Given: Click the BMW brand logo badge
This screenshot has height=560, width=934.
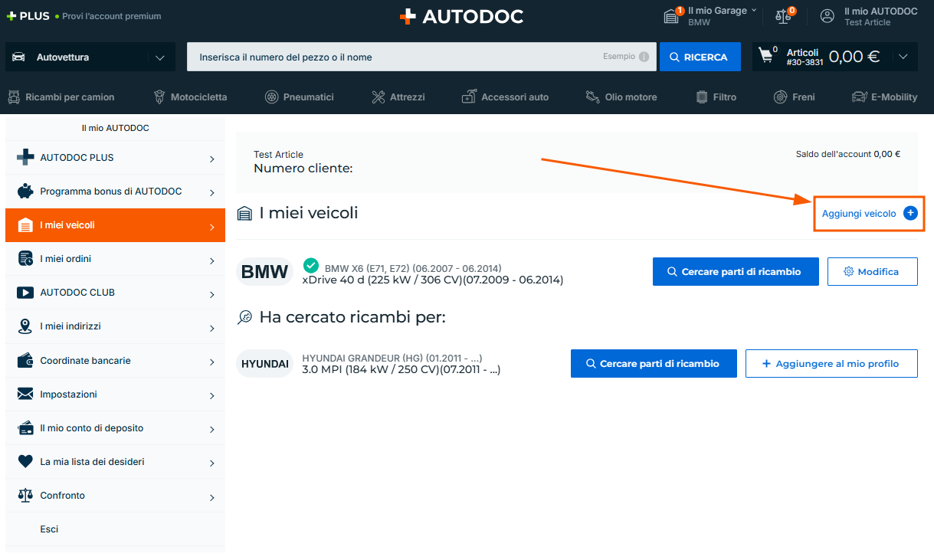Looking at the screenshot, I should (x=264, y=272).
